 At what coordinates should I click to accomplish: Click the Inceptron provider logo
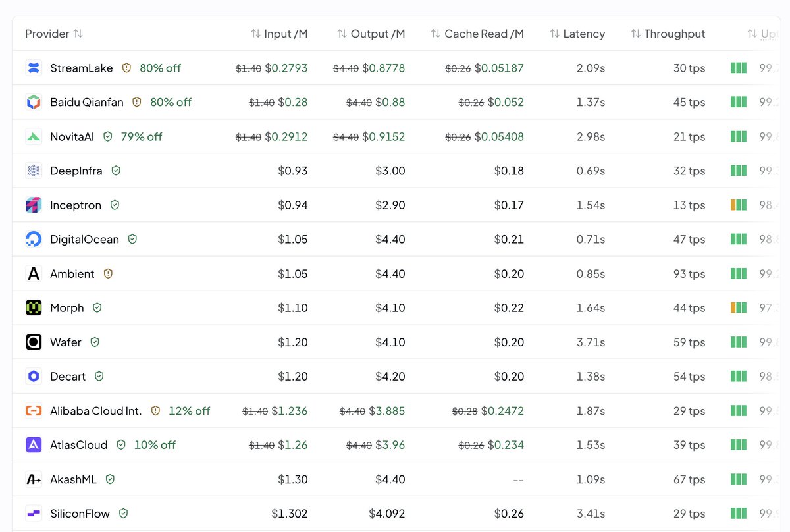[x=34, y=205]
